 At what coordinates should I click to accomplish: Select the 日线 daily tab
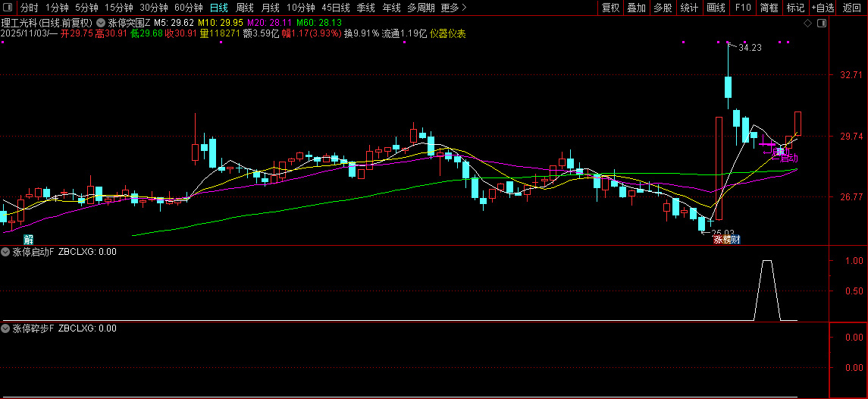[x=219, y=8]
